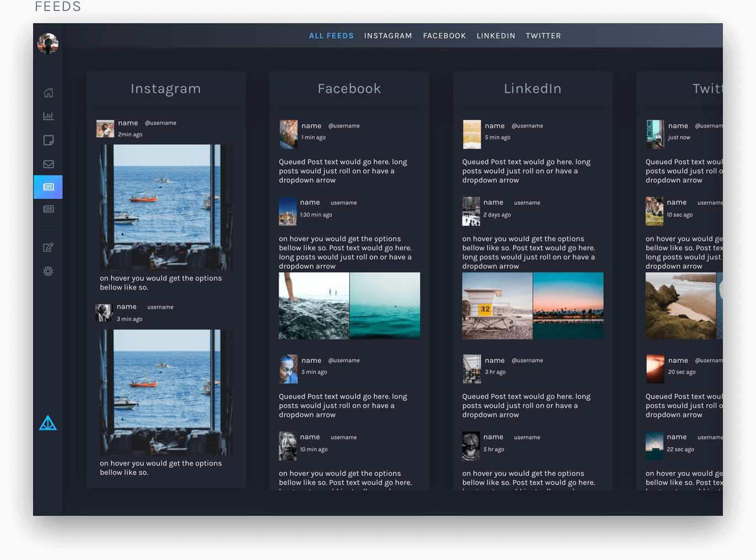756x560 pixels.
Task: Click Queued Post text under 1 min ago Facebook post
Action: (343, 171)
